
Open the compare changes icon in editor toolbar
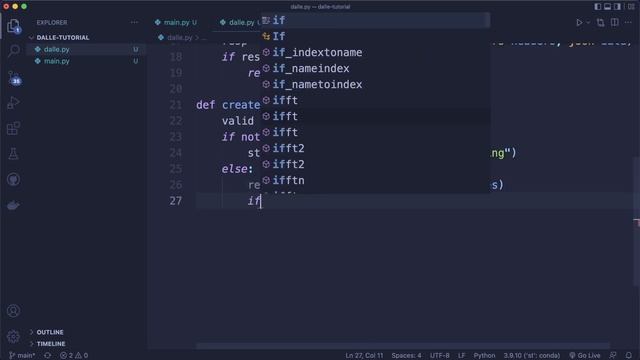(600, 22)
